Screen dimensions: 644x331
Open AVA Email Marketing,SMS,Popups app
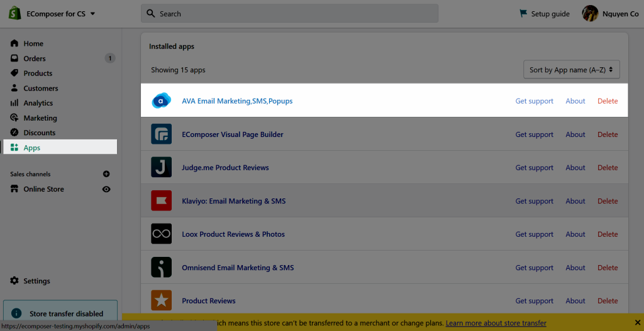click(237, 101)
